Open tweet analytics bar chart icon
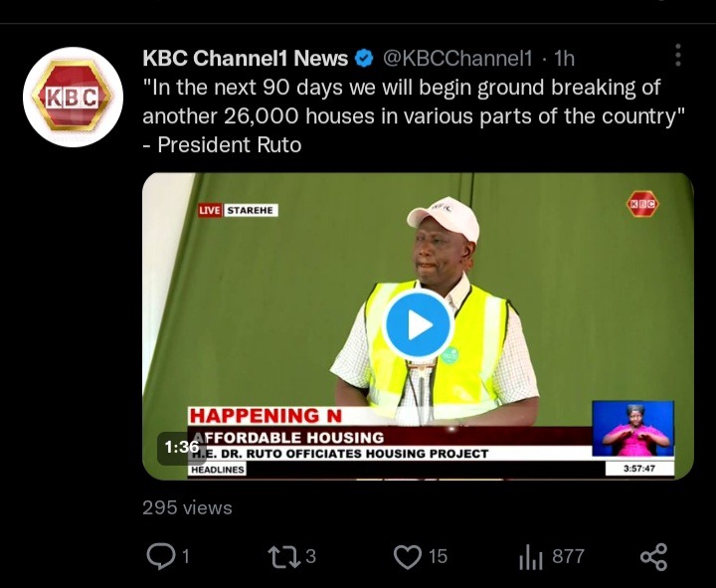This screenshot has width=716, height=588. point(531,557)
